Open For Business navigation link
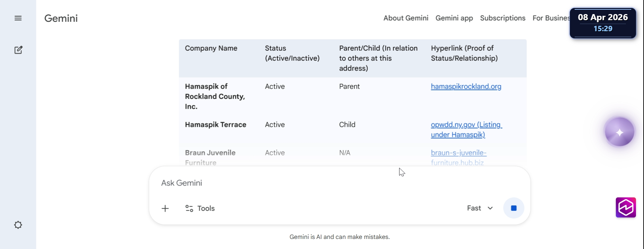644x249 pixels. coord(551,18)
